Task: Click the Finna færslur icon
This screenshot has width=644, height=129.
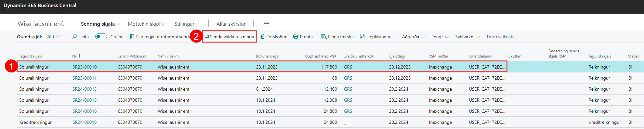Action: point(324,37)
